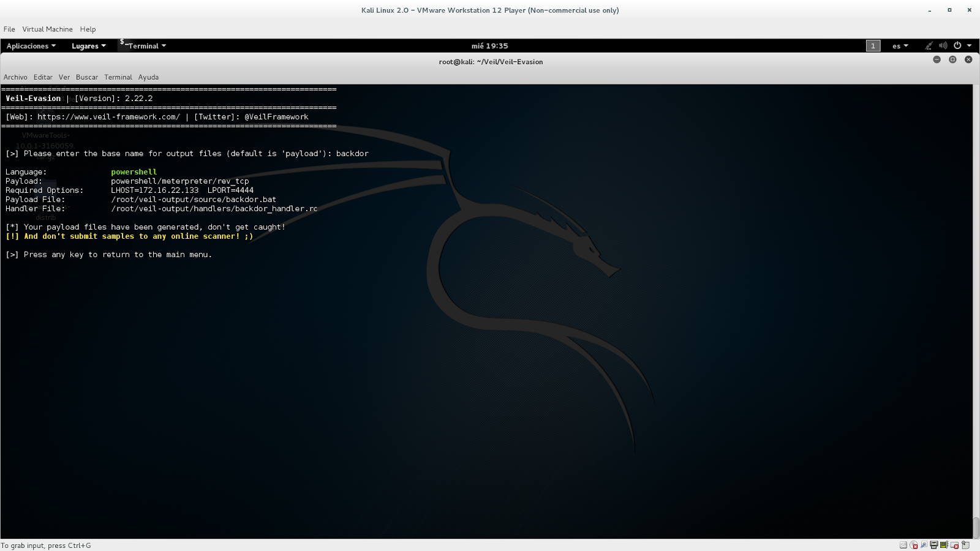Open the Aplicaciones menu
Screen dimensions: 980x551
(x=31, y=46)
